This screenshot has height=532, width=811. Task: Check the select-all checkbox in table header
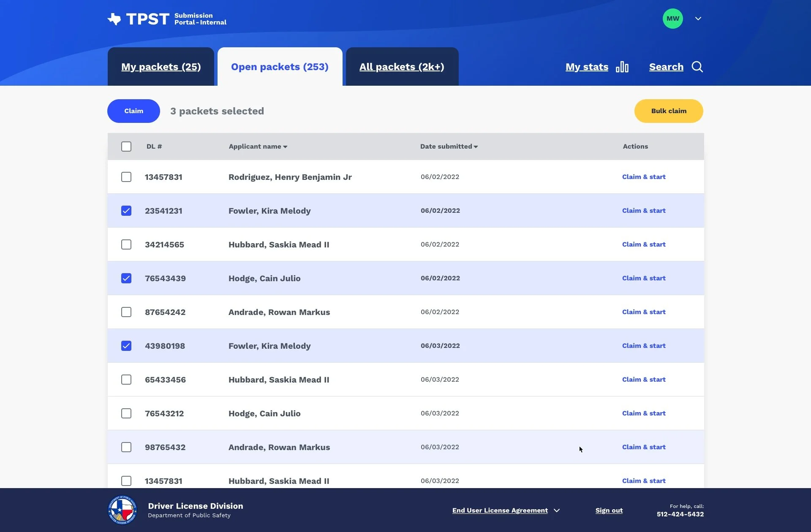(126, 147)
